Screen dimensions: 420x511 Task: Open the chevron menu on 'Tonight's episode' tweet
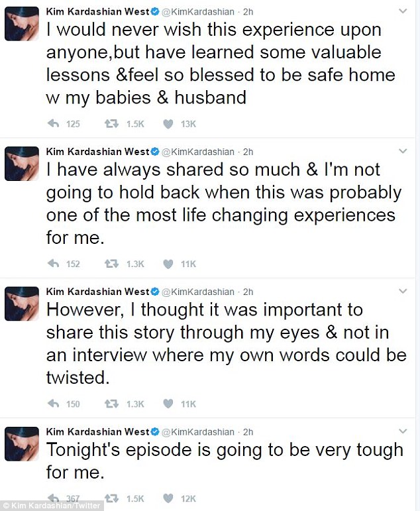click(403, 431)
